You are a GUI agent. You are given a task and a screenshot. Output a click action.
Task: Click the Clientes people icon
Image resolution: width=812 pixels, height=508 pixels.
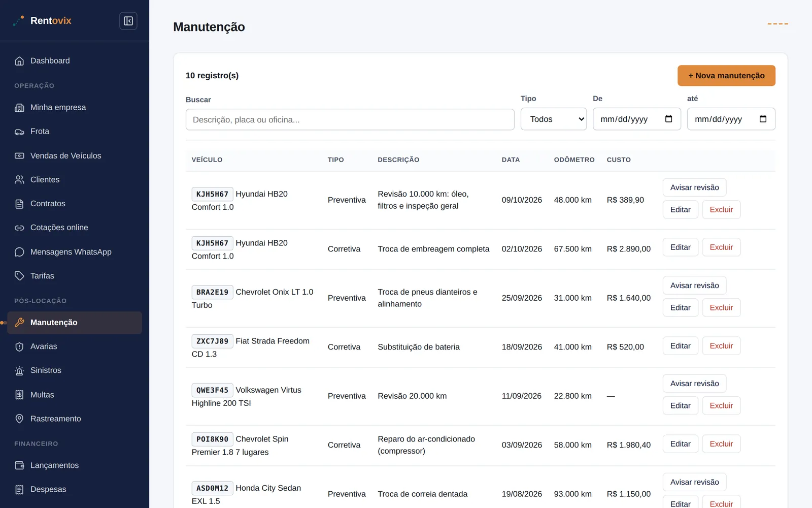[19, 180]
